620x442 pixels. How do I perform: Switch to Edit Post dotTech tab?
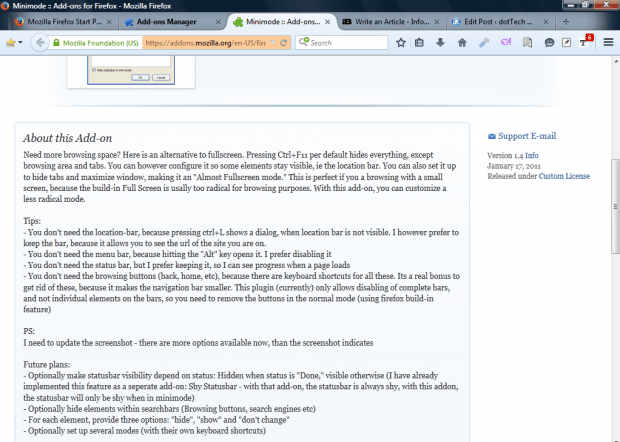click(498, 22)
